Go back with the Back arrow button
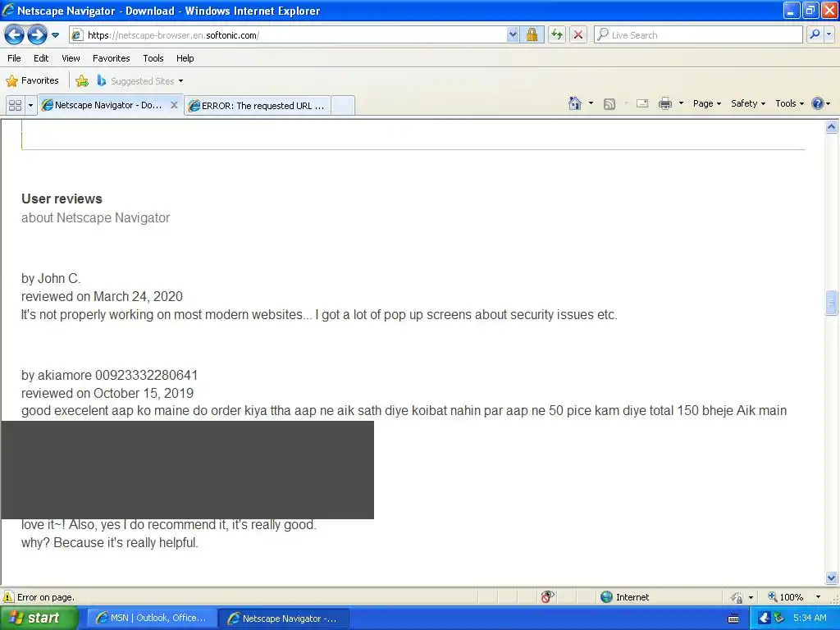 click(x=14, y=35)
